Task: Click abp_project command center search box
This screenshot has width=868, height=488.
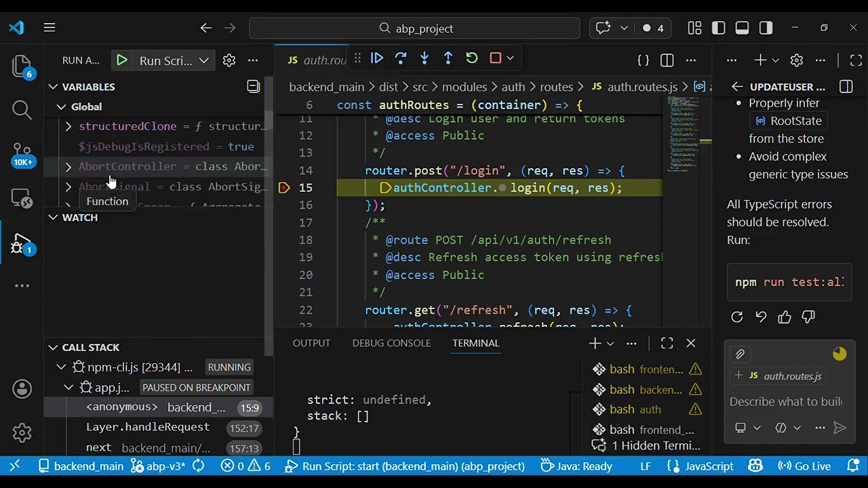Action: 414,28
